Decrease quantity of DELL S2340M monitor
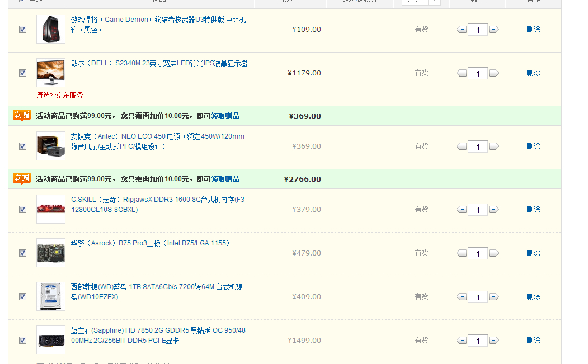 (x=462, y=73)
